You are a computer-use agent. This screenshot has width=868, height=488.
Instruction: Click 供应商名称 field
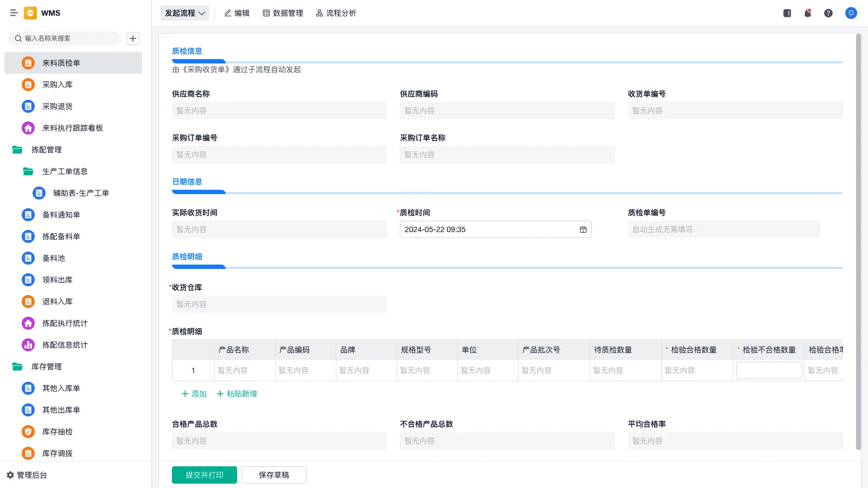(279, 111)
